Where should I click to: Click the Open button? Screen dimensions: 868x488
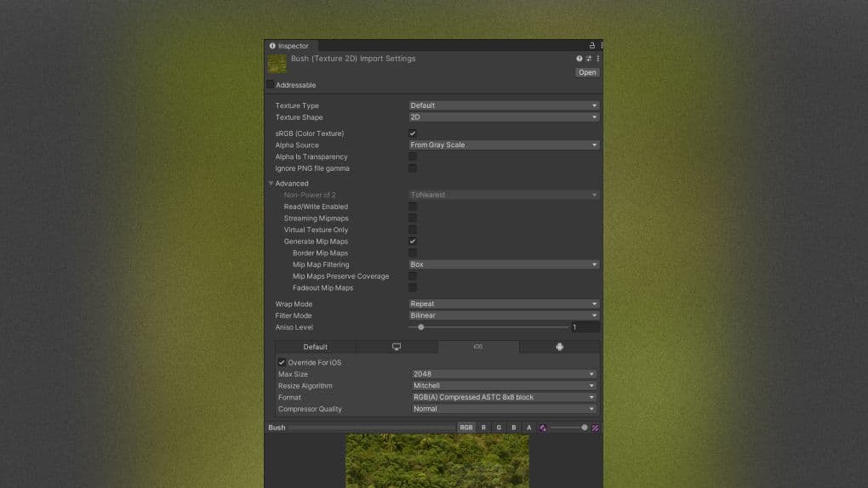pos(587,72)
